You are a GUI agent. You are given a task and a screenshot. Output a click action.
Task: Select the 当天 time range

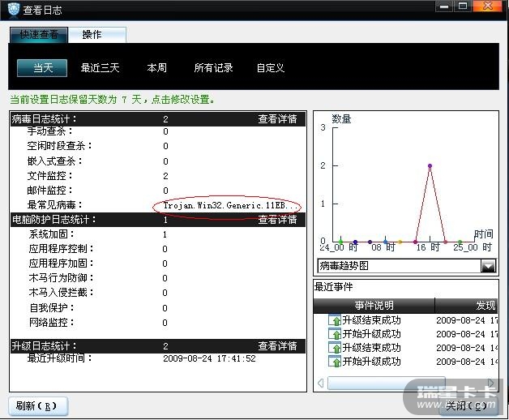(42, 68)
